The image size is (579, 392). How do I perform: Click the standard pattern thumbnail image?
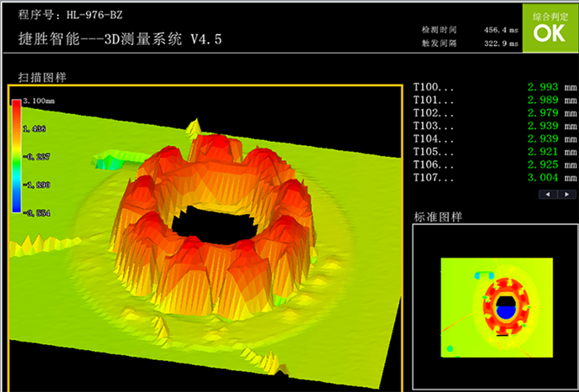(x=496, y=308)
